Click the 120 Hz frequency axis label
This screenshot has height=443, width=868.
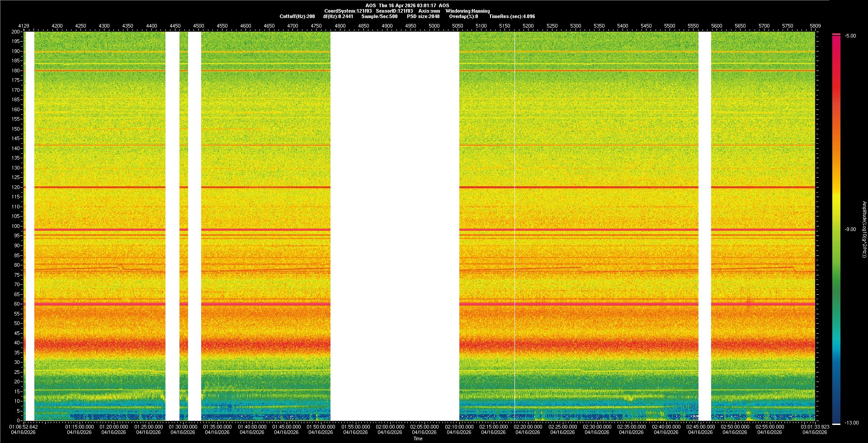[16, 187]
